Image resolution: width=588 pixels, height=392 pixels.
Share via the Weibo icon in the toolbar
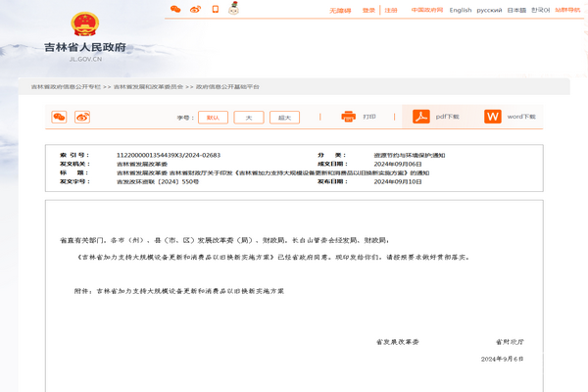point(82,117)
